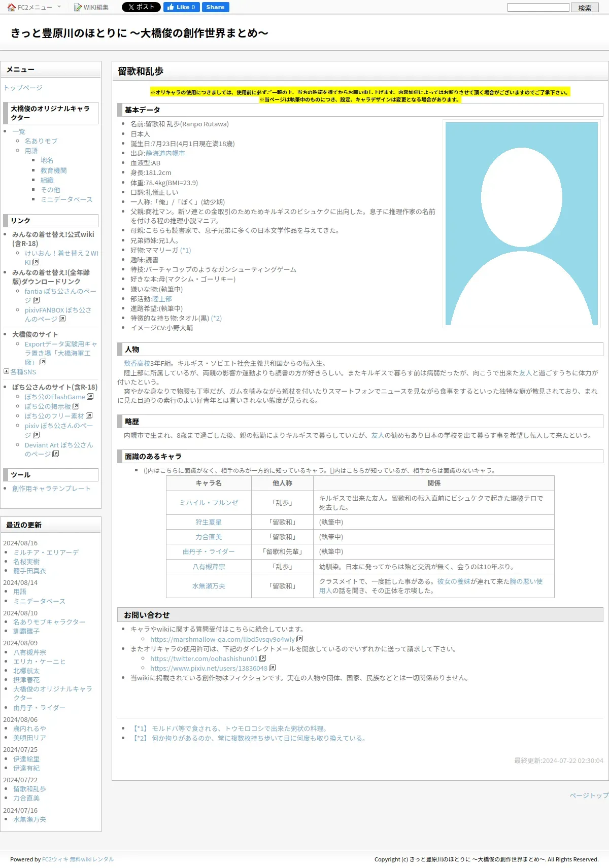The width and height of the screenshot is (609, 868).
Task: Select 地名 in the menu
Action: pyautogui.click(x=47, y=160)
